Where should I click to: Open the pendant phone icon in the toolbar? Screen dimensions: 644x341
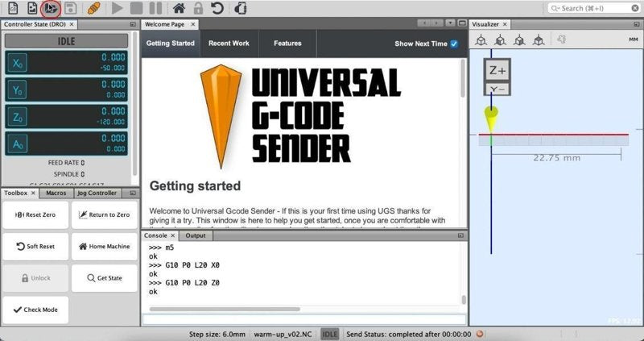coord(240,8)
